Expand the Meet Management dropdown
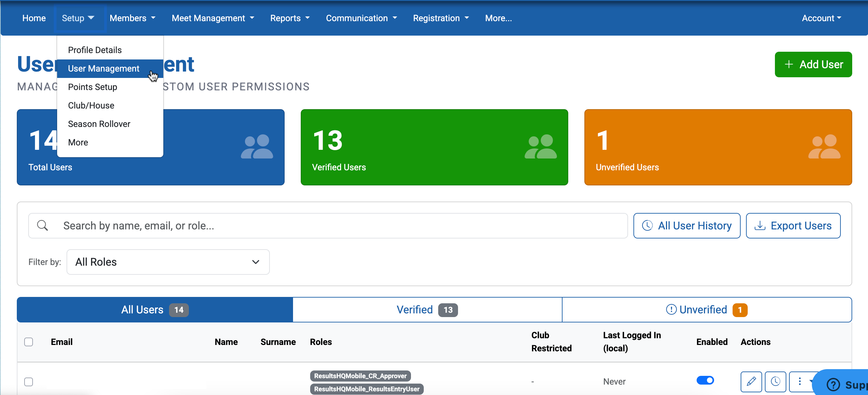 click(x=213, y=18)
